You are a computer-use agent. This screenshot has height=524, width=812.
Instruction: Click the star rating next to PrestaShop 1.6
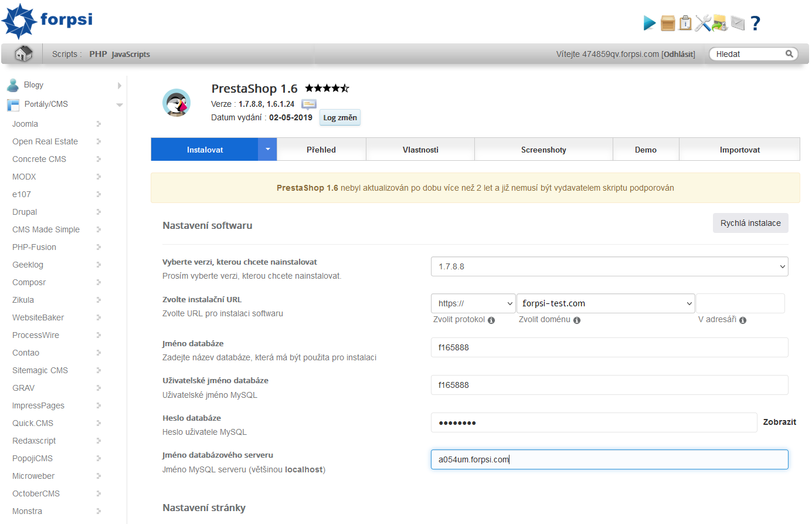tap(327, 88)
